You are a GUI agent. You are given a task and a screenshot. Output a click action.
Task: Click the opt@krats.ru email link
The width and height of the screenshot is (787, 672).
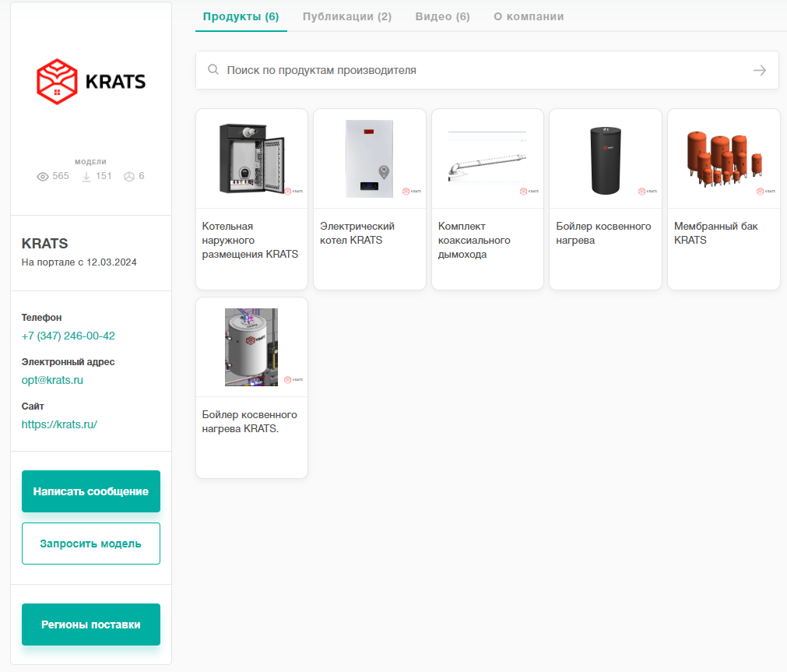coord(52,380)
